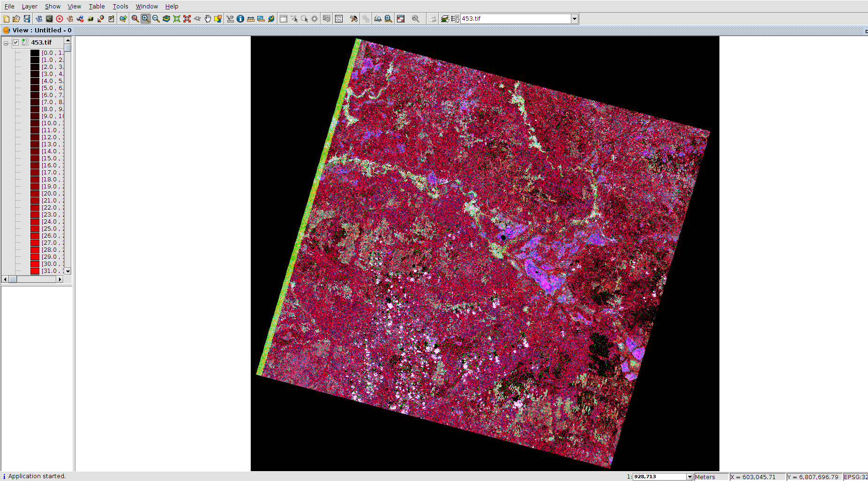
Task: Click the red Zoom to full extent arrows
Action: pos(187,19)
